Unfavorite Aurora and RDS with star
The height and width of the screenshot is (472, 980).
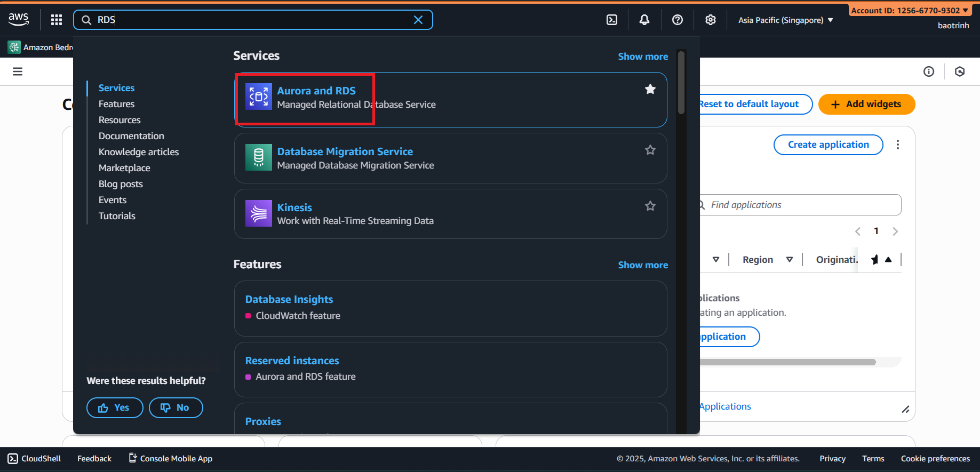650,90
